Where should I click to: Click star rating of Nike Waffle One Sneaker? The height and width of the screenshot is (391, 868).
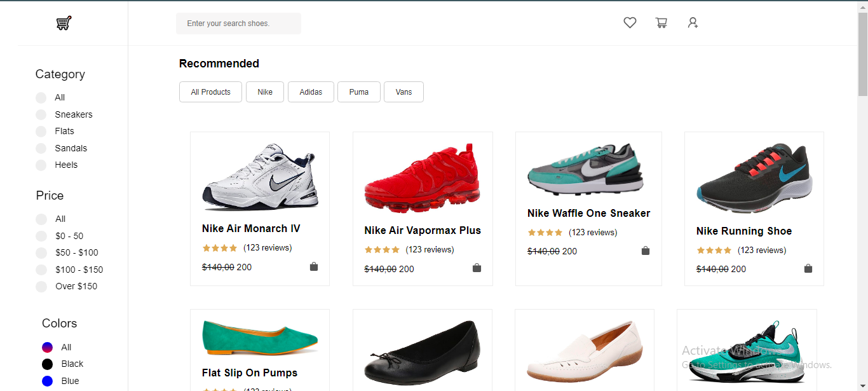pyautogui.click(x=545, y=233)
